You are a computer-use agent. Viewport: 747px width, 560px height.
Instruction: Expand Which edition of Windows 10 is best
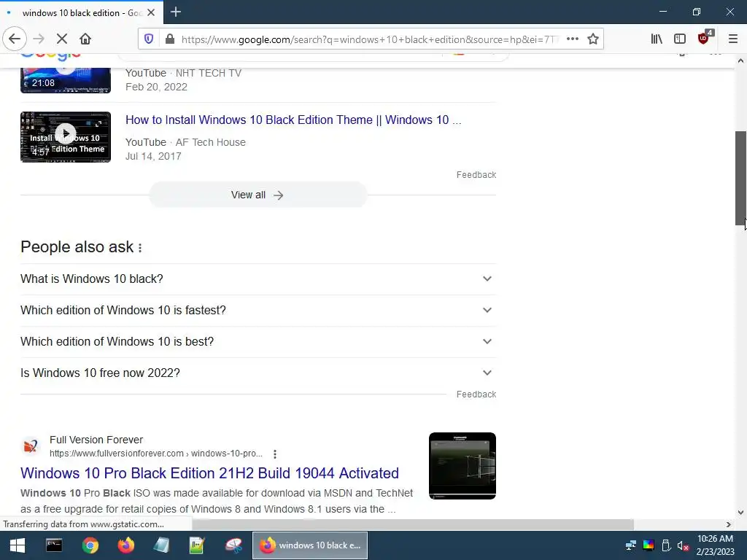click(x=258, y=341)
